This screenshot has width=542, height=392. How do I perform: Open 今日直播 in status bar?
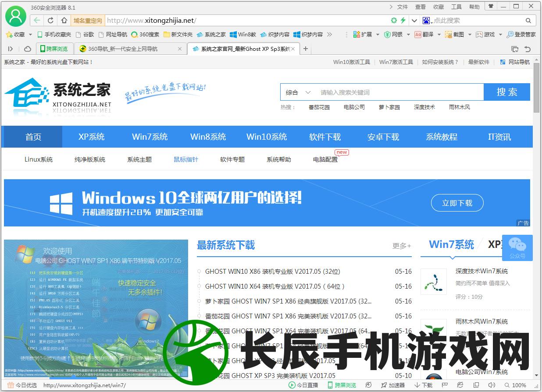[x=303, y=385]
